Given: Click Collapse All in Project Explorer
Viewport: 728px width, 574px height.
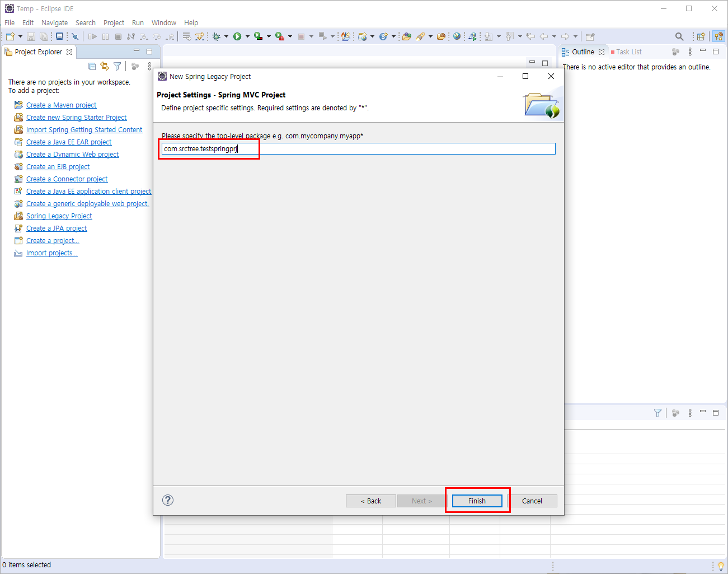Looking at the screenshot, I should point(92,66).
